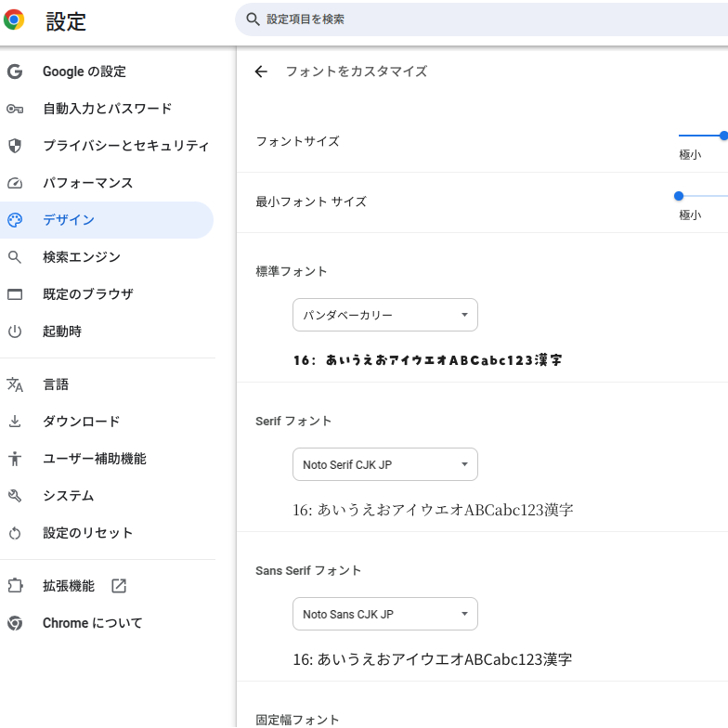Click the speedometer icon for パフォーマンス

pyautogui.click(x=14, y=183)
